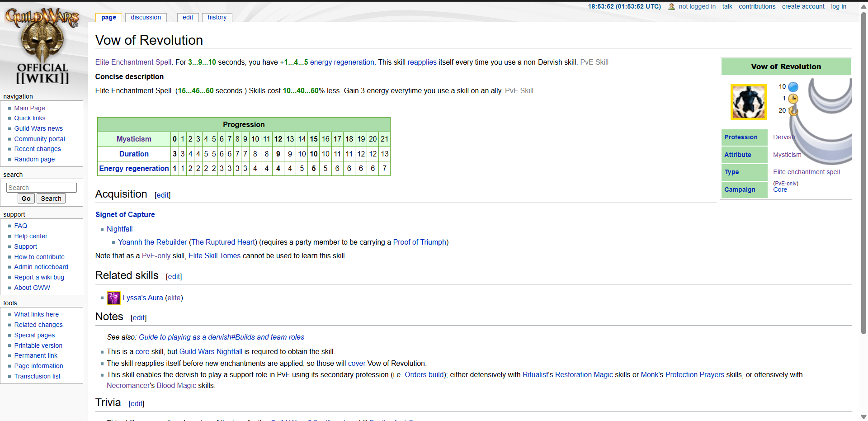Click Energy regeneration row header link
The width and height of the screenshot is (868, 421).
click(x=134, y=168)
